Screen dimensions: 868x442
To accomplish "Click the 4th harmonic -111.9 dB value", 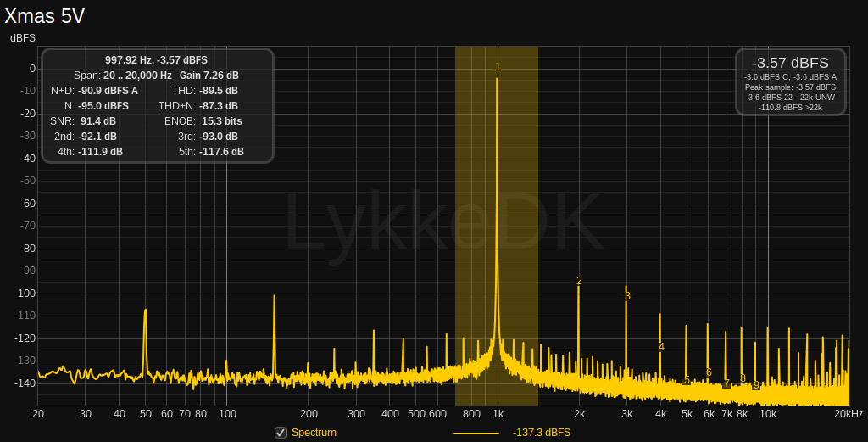I will [100, 151].
